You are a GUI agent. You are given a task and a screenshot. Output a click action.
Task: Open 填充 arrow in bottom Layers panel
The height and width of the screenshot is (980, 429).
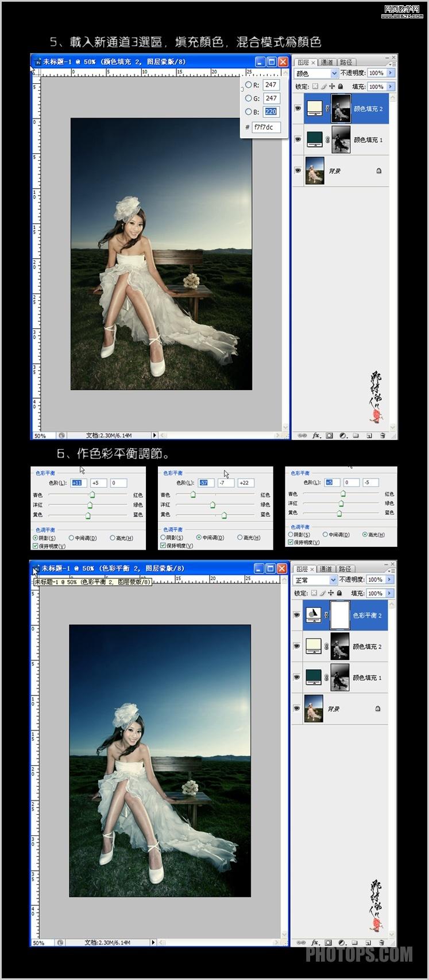pos(390,593)
